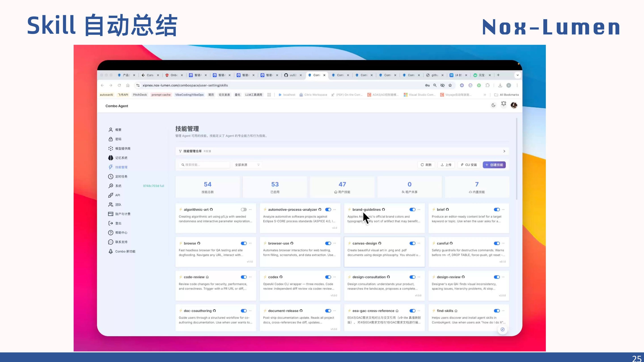
Task: Show more bookmarks with the double chevron
Action: 485,95
